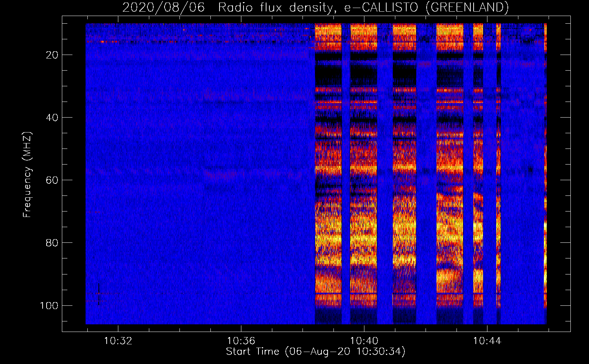Click the 'Frequency (MHZ)' axis label

(x=27, y=174)
